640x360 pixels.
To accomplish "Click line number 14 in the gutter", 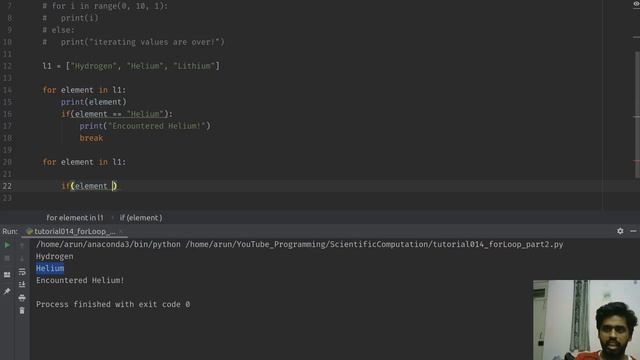I will click(x=7, y=90).
